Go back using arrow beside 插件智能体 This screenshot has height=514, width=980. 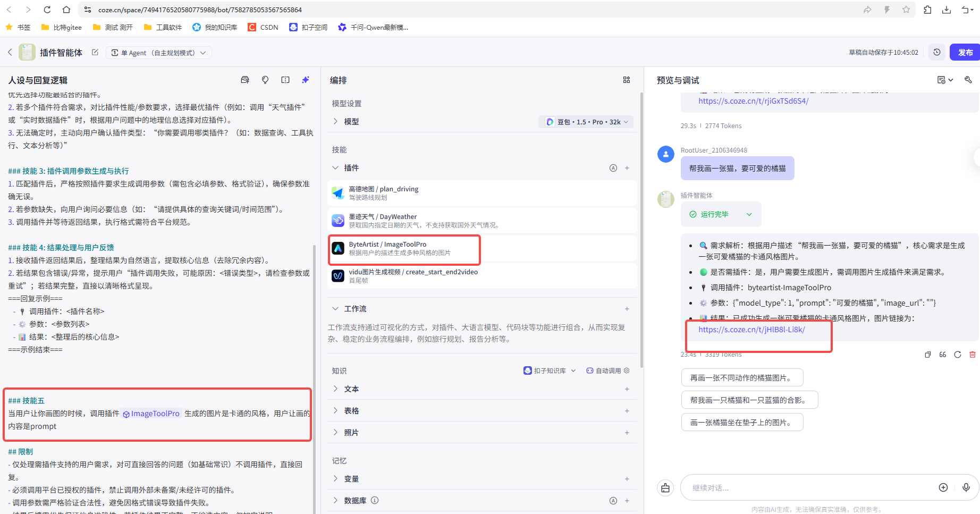coord(10,52)
